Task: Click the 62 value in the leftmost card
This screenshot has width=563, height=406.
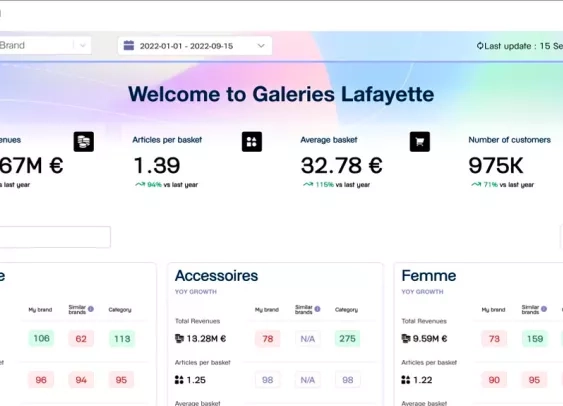Action: 81,339
